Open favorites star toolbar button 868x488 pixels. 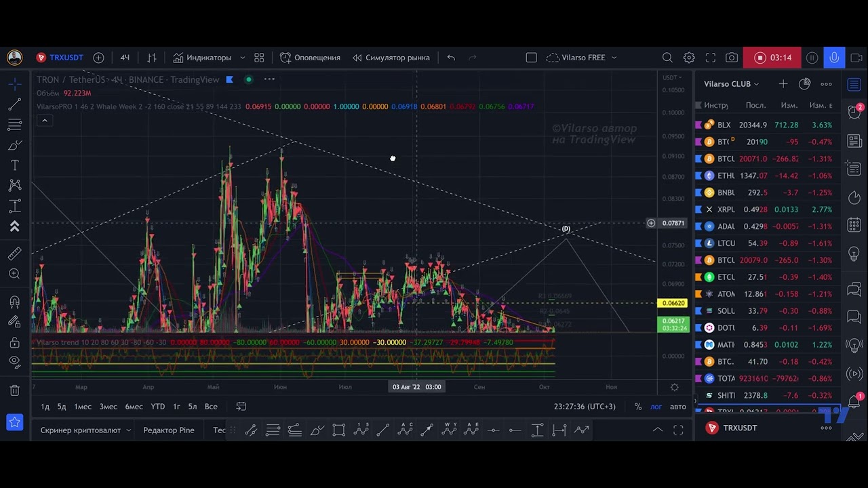coord(14,423)
